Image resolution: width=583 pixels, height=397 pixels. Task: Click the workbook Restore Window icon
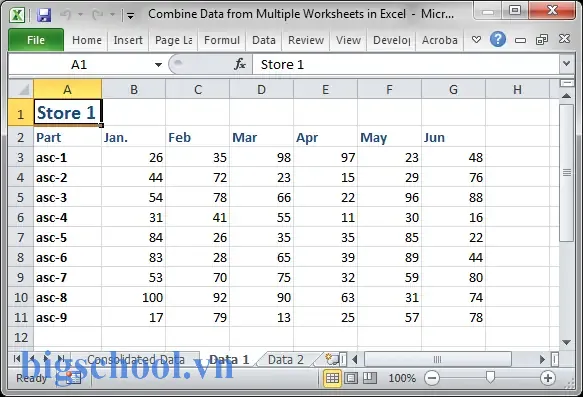542,39
